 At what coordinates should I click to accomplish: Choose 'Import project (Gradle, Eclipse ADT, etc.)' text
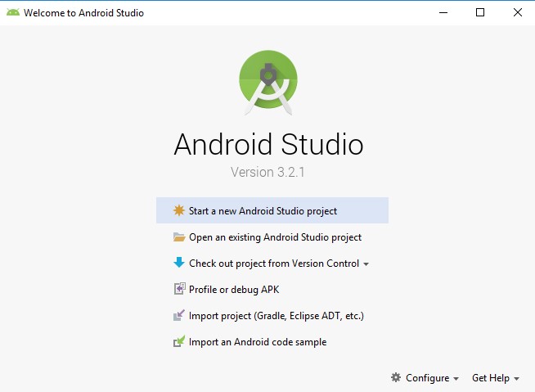pos(276,316)
